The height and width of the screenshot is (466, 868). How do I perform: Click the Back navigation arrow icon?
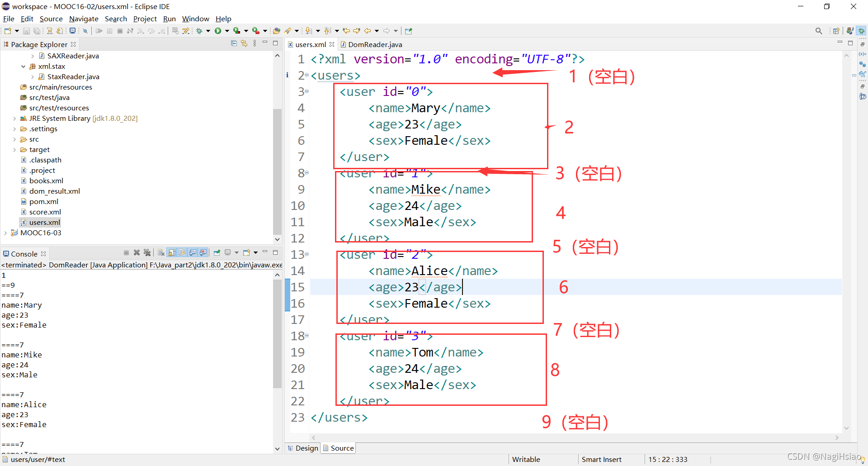tap(368, 31)
